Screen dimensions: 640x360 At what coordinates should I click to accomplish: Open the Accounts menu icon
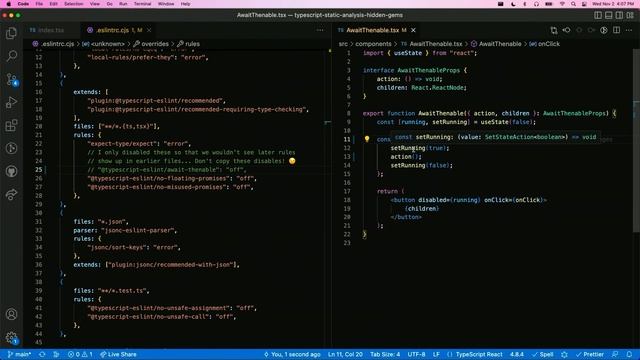[x=11, y=314]
